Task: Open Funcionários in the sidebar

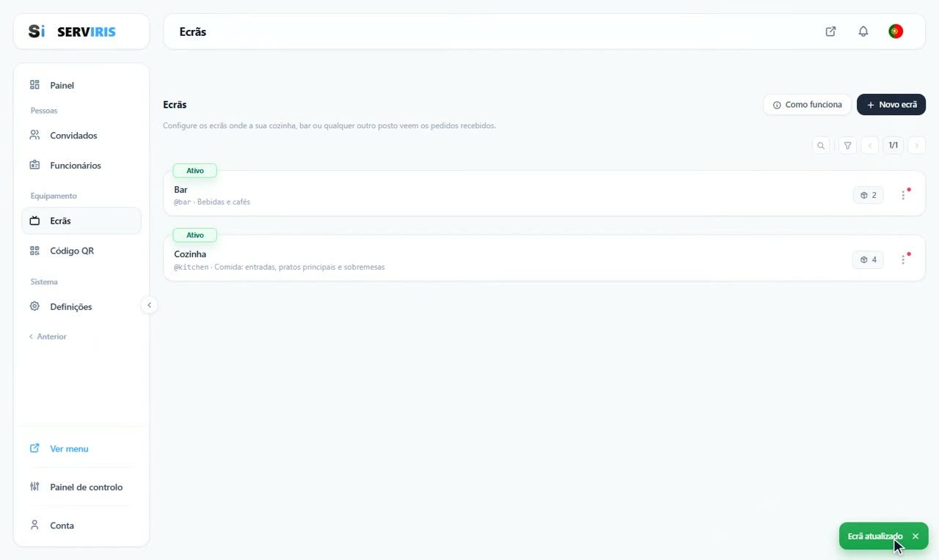Action: coord(81,166)
